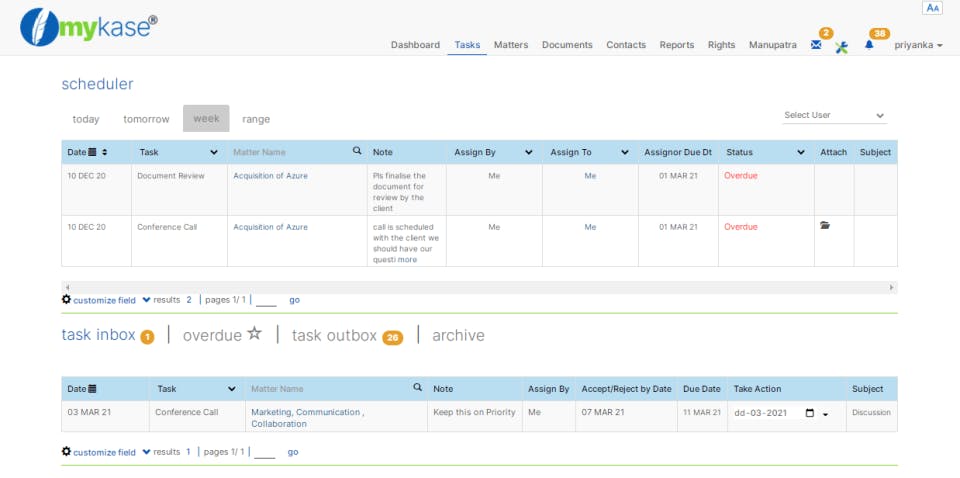Click the more link in the Conference Call note
960x478 pixels.
[x=408, y=260]
